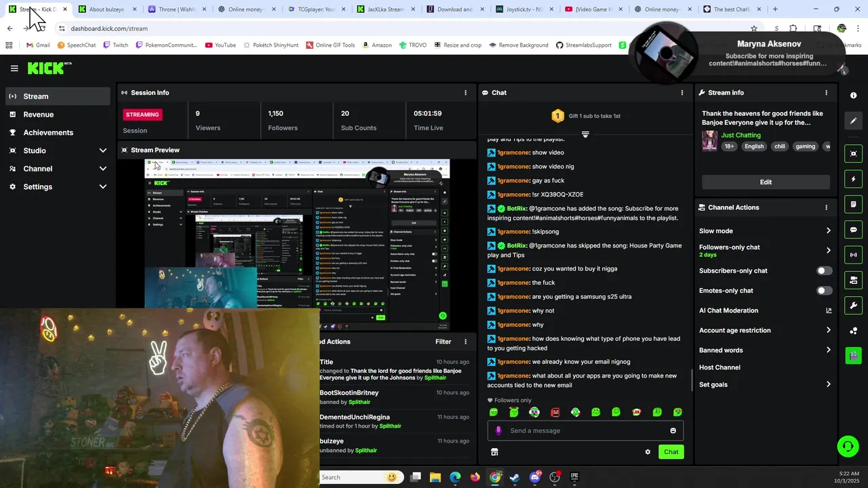Click the purple microphone in message box
Viewport: 868px width, 488px height.
click(498, 430)
